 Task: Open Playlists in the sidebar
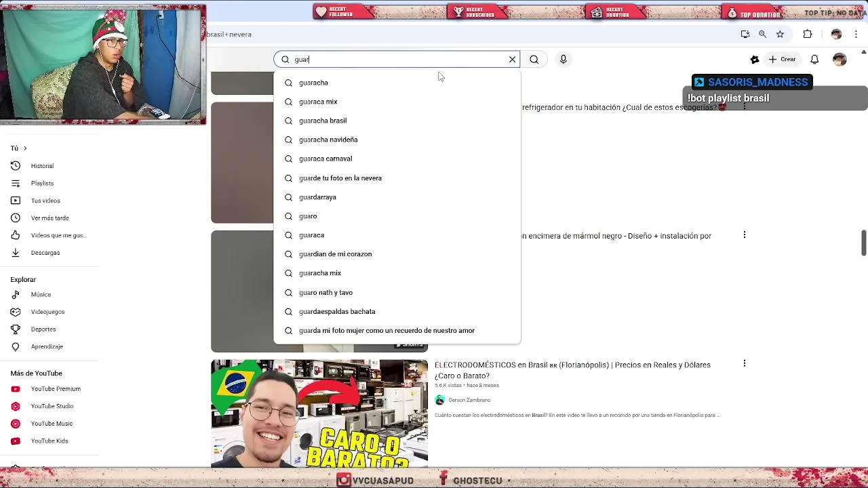(x=42, y=184)
